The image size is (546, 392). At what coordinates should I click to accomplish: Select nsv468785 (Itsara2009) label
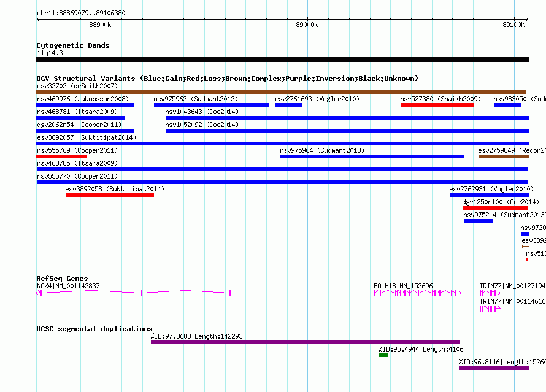click(x=77, y=163)
